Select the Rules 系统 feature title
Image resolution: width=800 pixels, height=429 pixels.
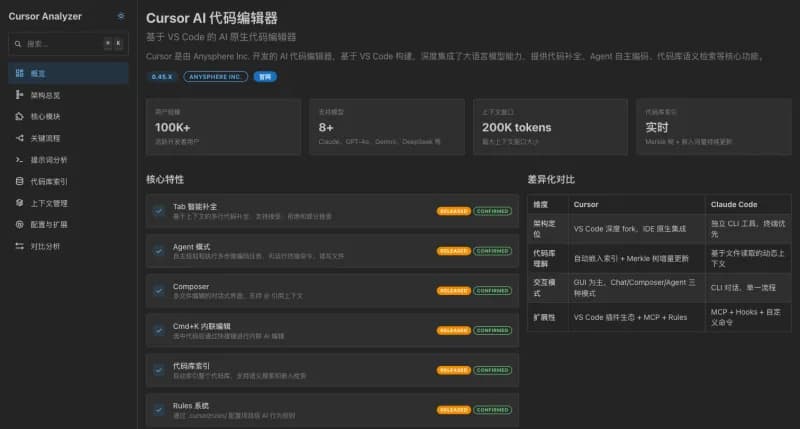[191, 406]
